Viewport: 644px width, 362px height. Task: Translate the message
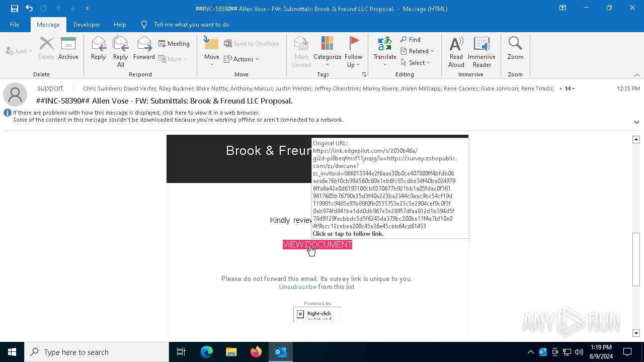(x=385, y=51)
